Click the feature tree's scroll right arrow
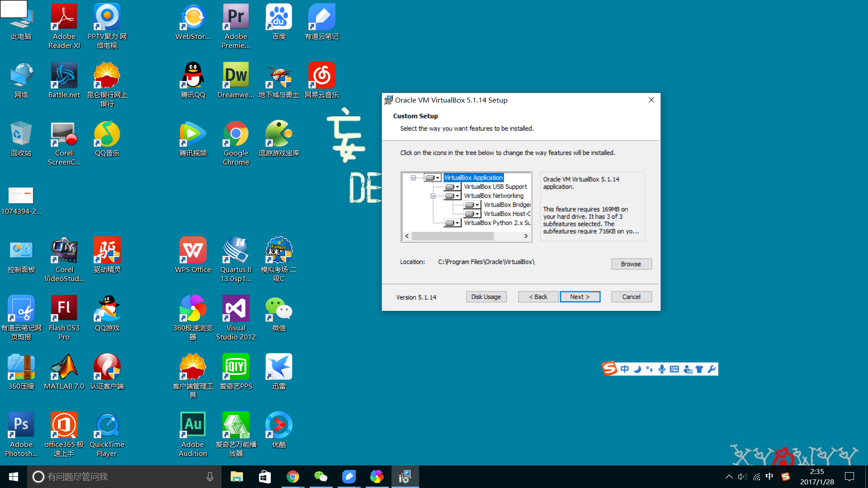Viewport: 868px width, 488px height. (x=526, y=236)
